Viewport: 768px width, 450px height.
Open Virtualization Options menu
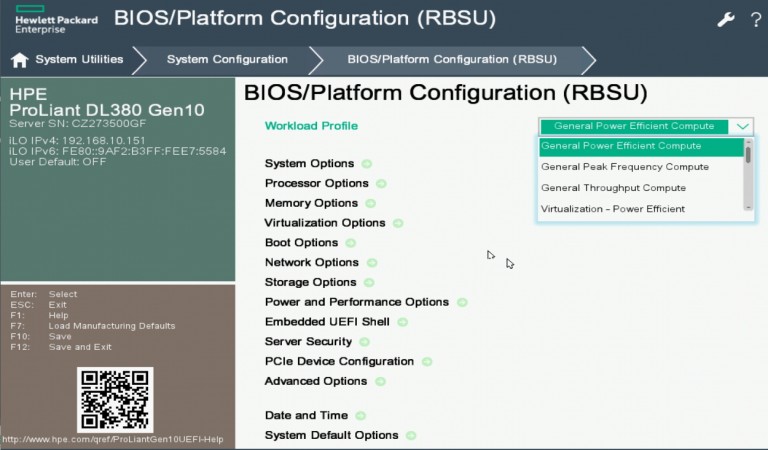(x=324, y=223)
